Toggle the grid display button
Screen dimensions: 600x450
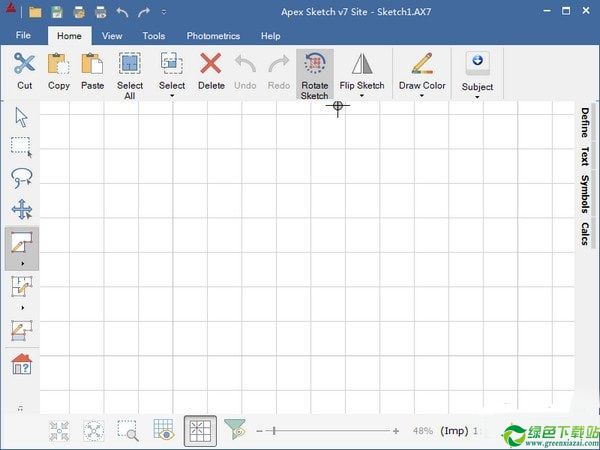(200, 431)
